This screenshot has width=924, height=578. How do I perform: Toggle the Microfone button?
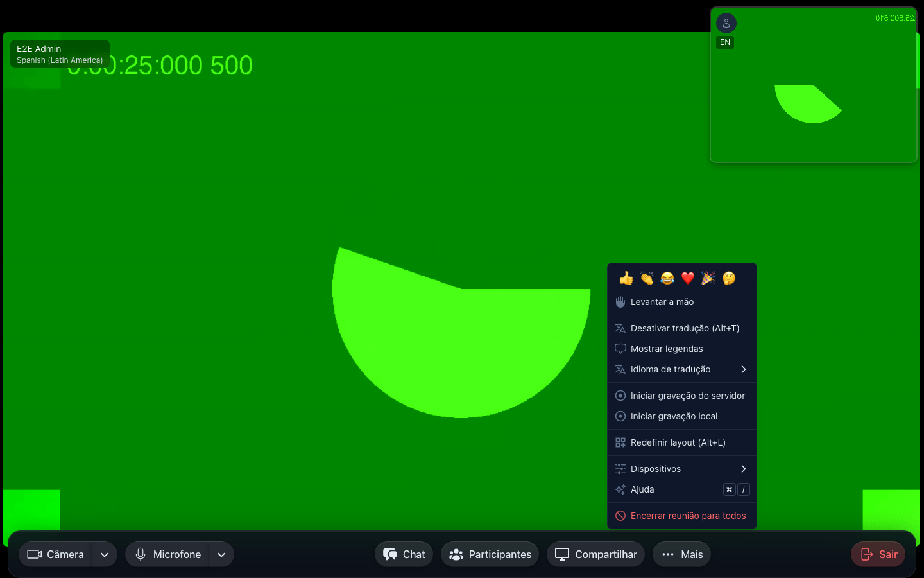pos(167,554)
